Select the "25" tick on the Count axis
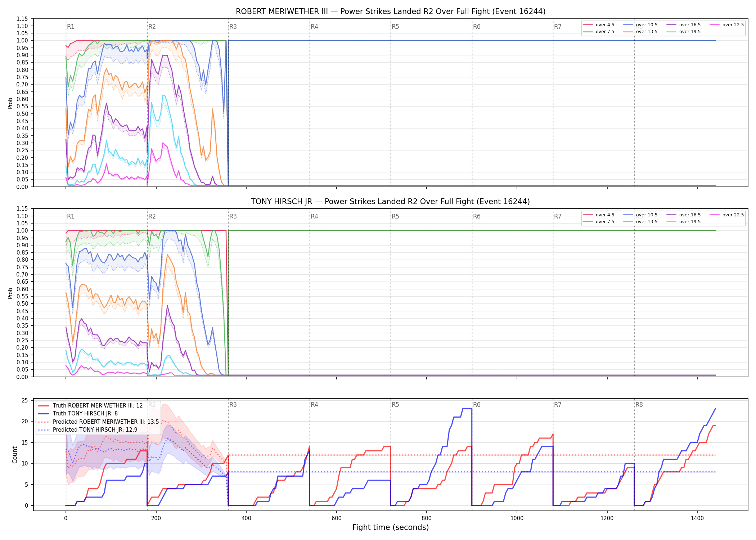756x540 pixels. (x=25, y=401)
